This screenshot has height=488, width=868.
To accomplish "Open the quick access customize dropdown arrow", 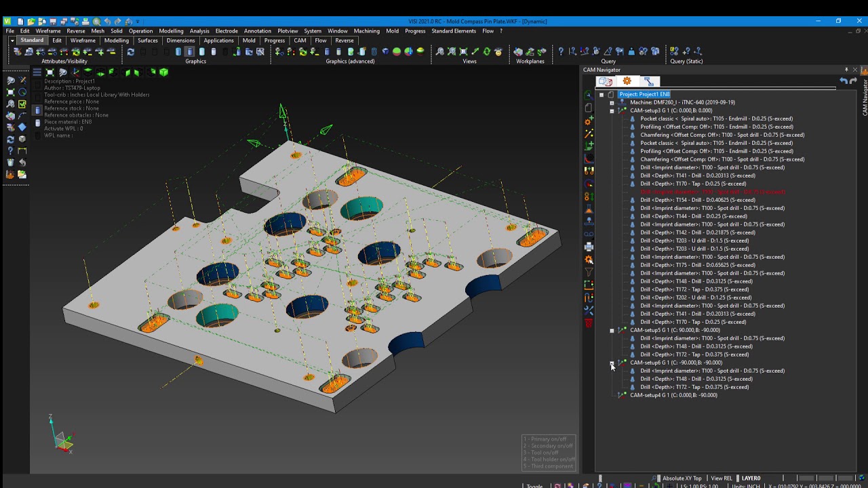I will [x=138, y=21].
